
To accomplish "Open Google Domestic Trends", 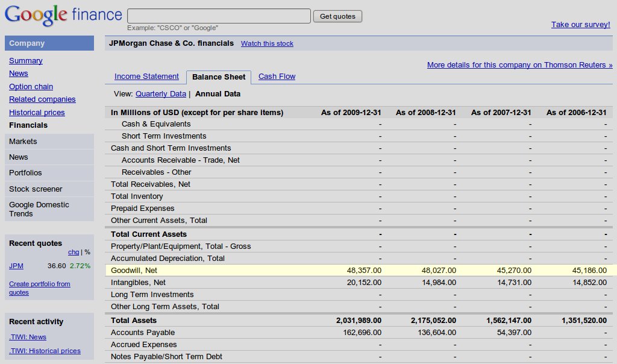I will 49,209.
